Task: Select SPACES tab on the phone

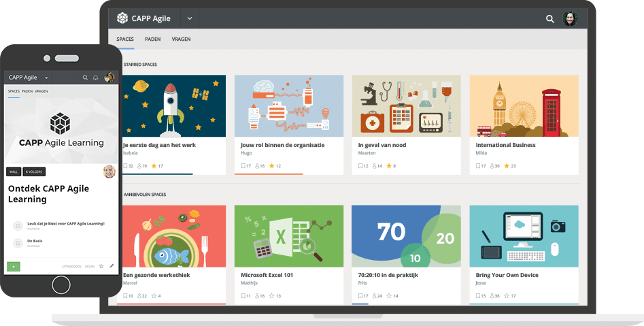Action: [14, 91]
